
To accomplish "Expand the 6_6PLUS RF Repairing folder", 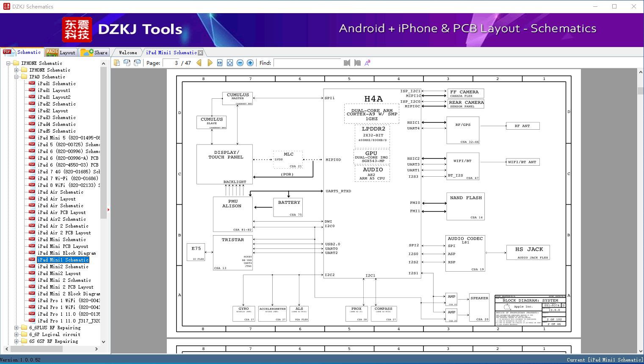I will 16,327.
